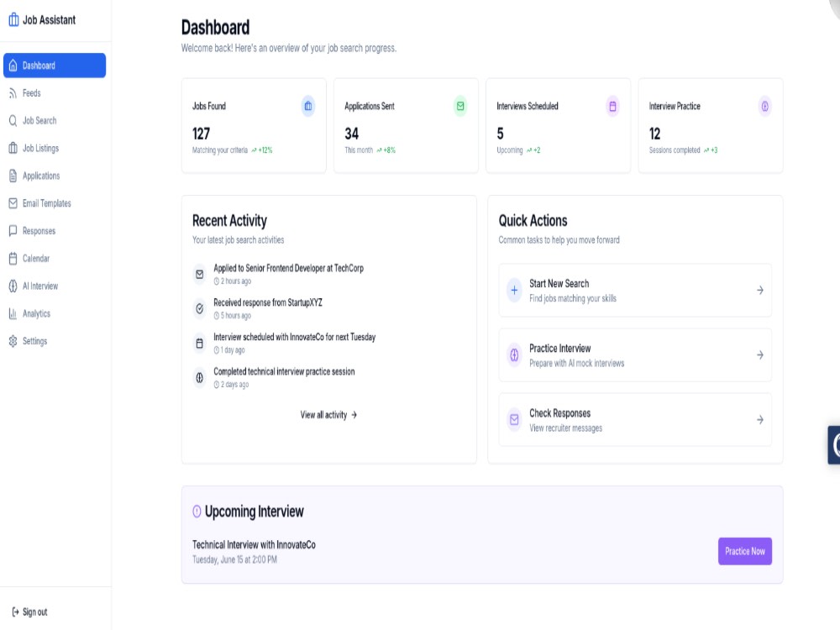
Task: Click "Interview scheduled with InnovateCo for next Tuesday"
Action: tap(295, 337)
